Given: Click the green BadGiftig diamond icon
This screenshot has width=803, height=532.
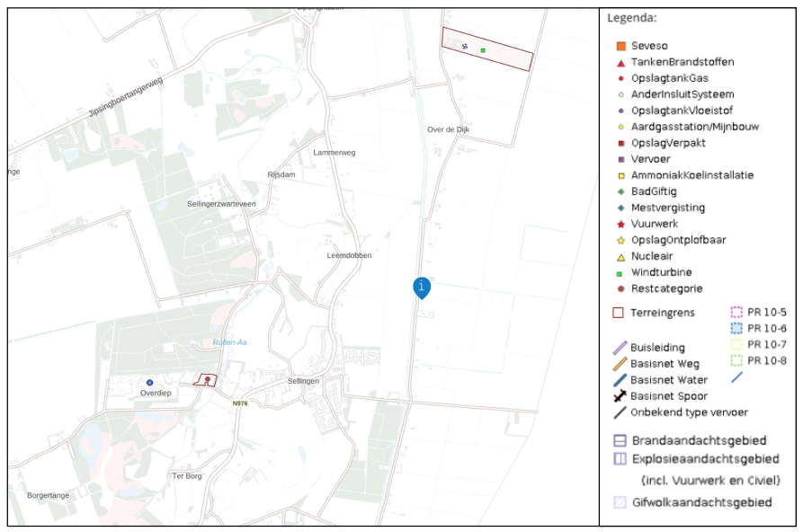Looking at the screenshot, I should (x=621, y=191).
